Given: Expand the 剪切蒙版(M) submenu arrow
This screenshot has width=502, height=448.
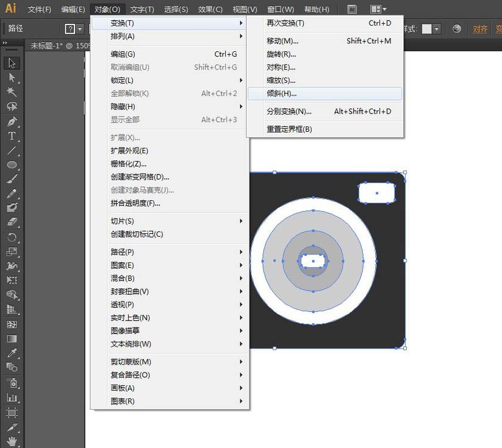Looking at the screenshot, I should click(x=241, y=361).
